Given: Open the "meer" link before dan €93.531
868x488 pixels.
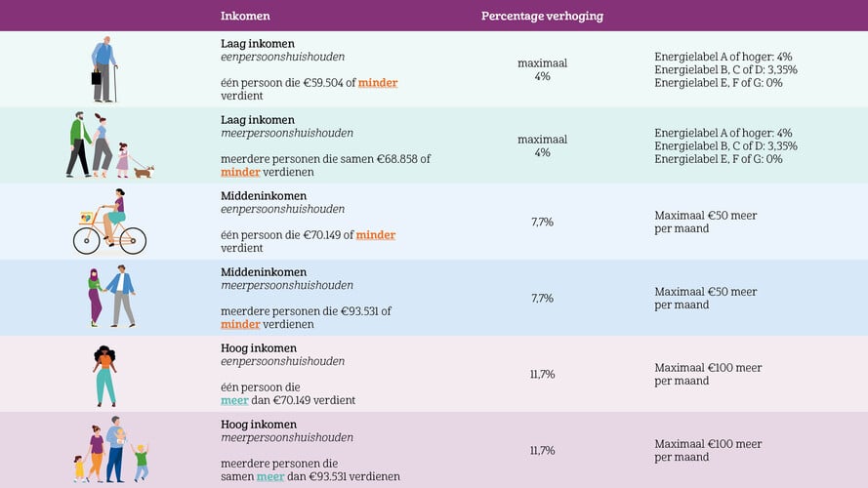Looking at the screenshot, I should coord(270,476).
